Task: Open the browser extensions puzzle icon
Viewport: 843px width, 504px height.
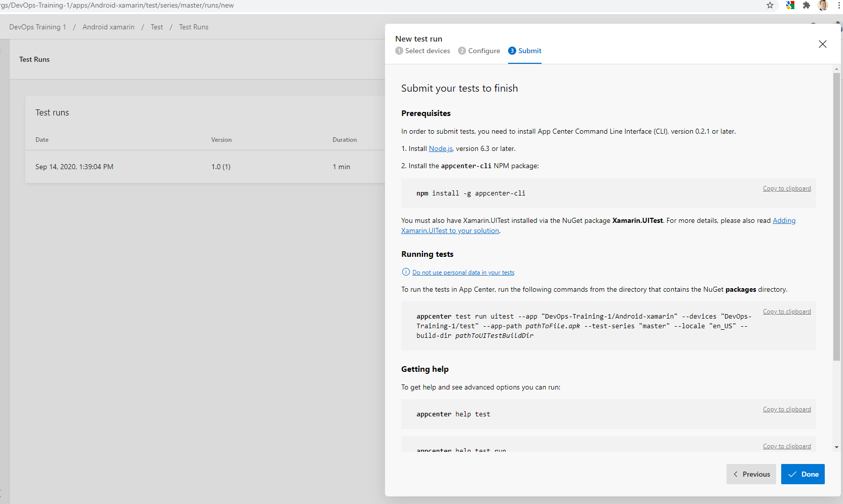Action: [x=807, y=5]
